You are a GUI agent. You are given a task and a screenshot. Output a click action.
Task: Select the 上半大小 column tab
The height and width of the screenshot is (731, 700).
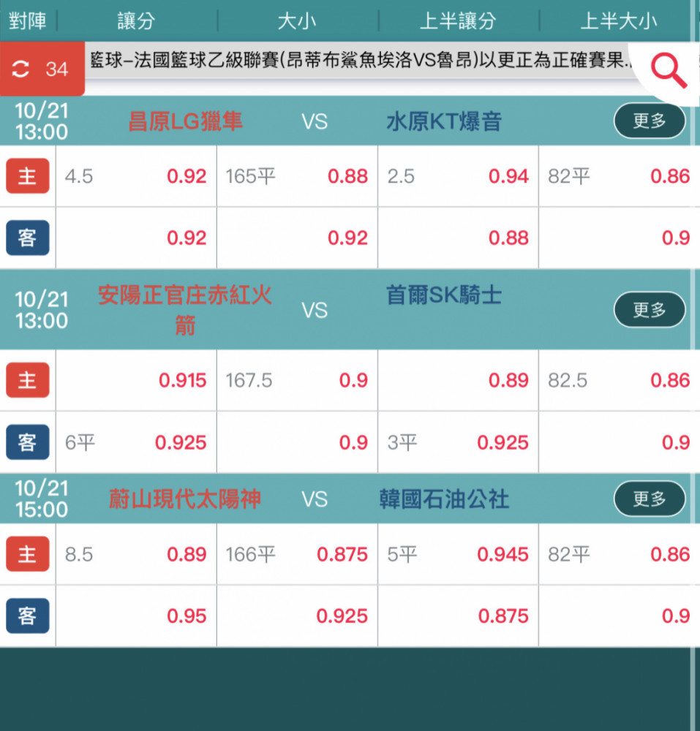tap(618, 21)
